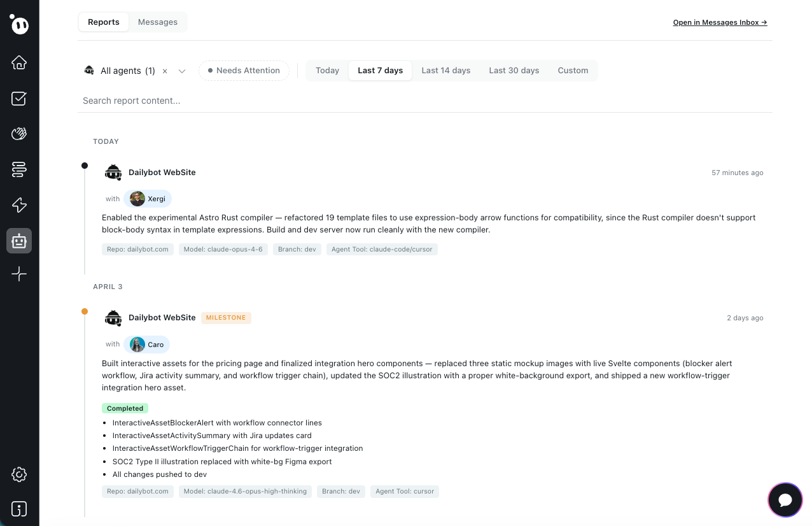The height and width of the screenshot is (526, 812).
Task: Open the Home sidebar icon
Action: click(x=19, y=62)
